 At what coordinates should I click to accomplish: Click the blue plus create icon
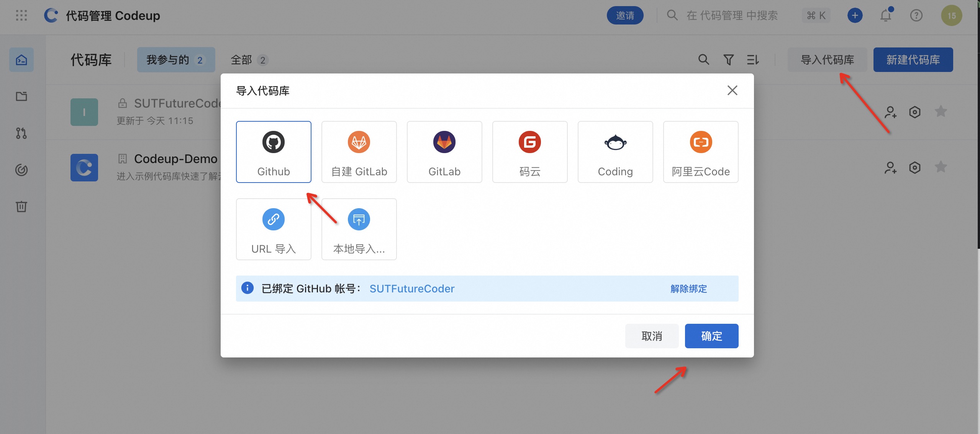(x=855, y=15)
